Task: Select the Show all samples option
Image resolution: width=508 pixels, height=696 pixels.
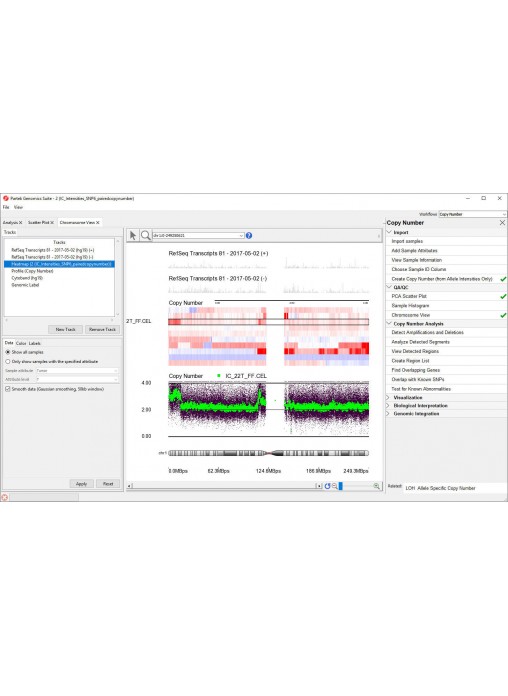Action: point(8,352)
